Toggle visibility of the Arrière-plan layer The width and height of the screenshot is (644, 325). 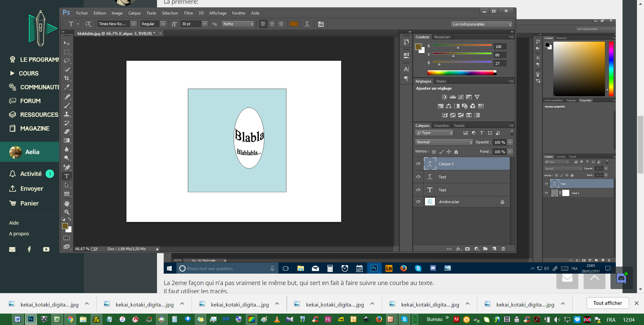pos(418,201)
